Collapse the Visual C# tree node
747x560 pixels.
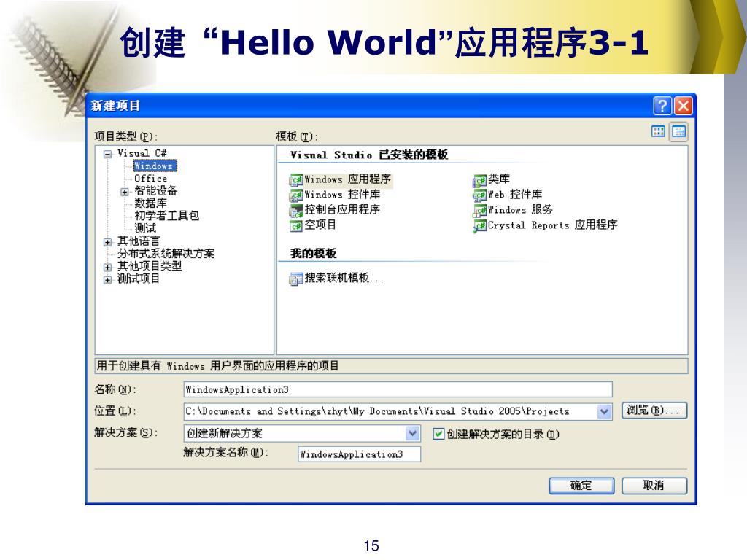[x=108, y=154]
